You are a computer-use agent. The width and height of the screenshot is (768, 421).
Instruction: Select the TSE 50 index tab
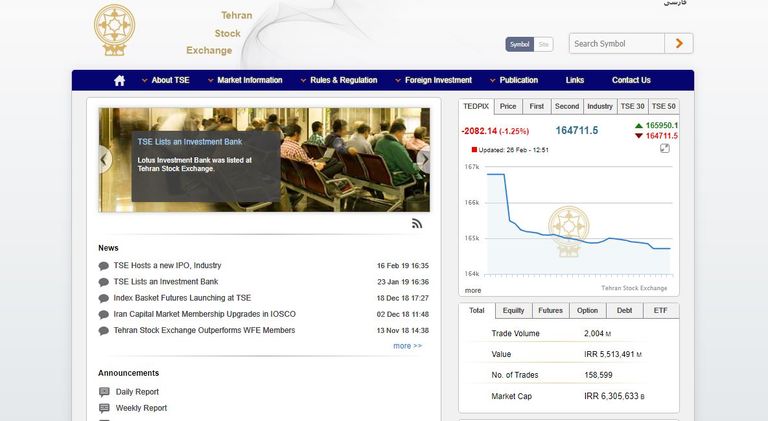[664, 106]
